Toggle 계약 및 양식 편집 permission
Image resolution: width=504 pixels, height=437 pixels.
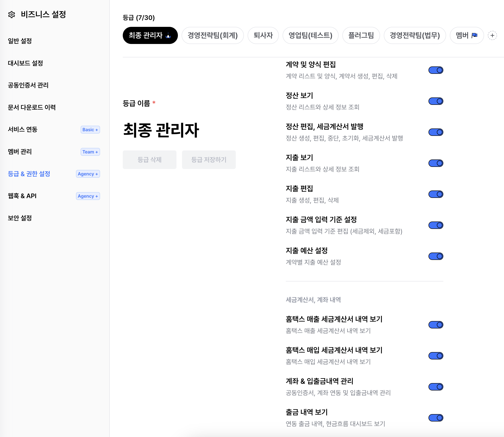436,70
